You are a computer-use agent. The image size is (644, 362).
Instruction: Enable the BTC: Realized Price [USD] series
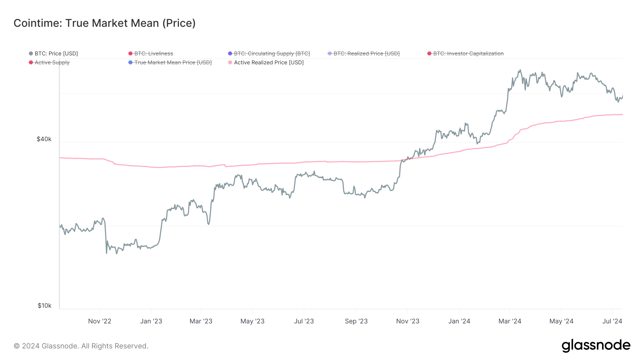(x=364, y=54)
